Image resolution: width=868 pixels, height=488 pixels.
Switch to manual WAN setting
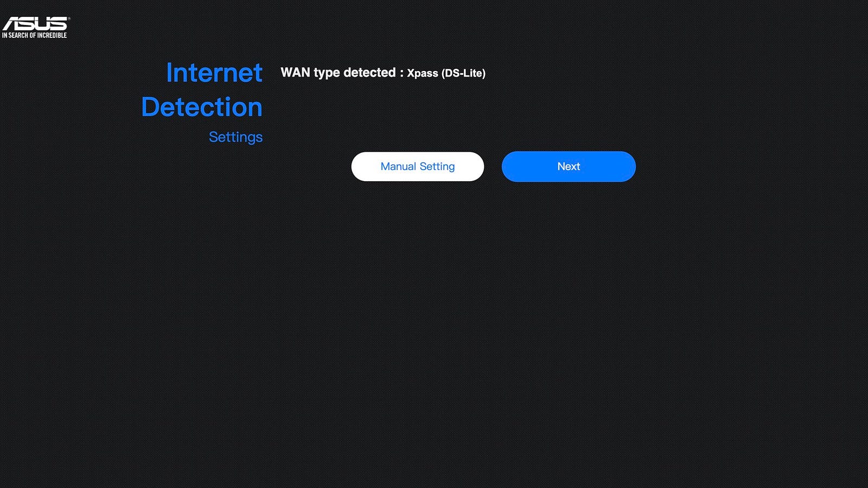(418, 166)
